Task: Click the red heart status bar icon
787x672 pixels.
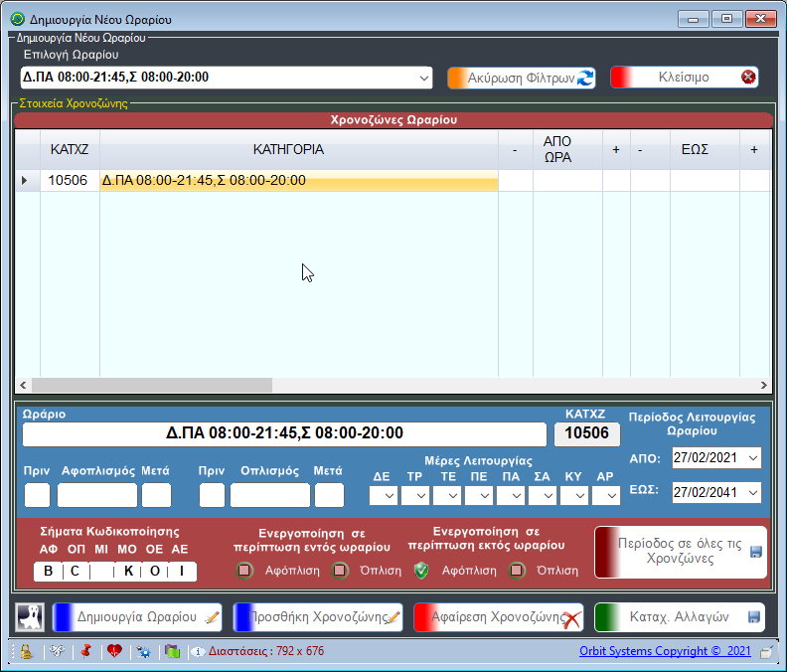Action: [114, 652]
